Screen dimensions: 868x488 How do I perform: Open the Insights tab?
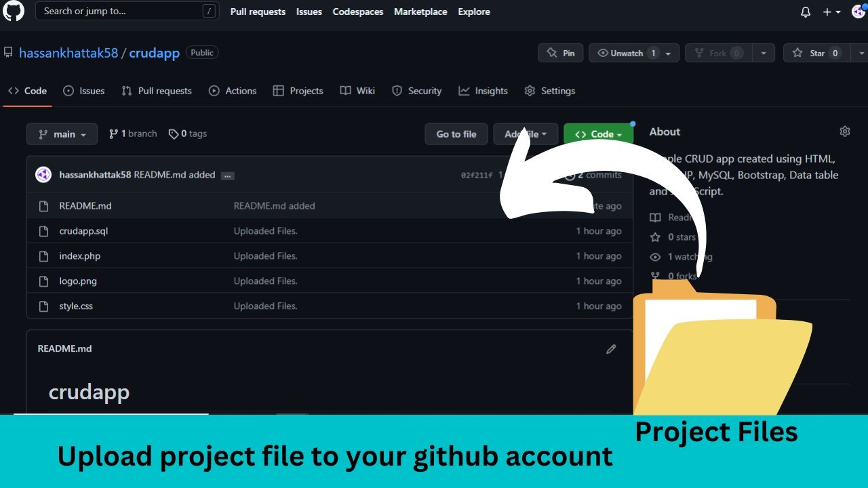coord(483,91)
